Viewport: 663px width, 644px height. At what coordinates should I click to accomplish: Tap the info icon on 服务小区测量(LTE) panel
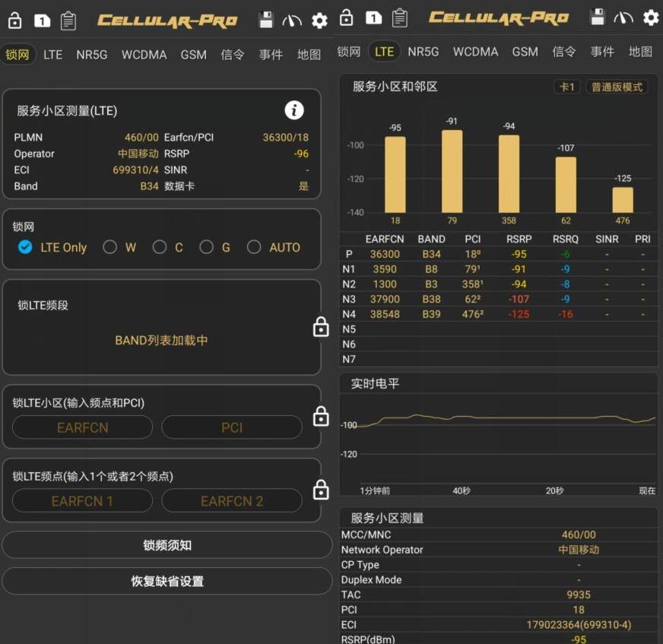click(294, 109)
